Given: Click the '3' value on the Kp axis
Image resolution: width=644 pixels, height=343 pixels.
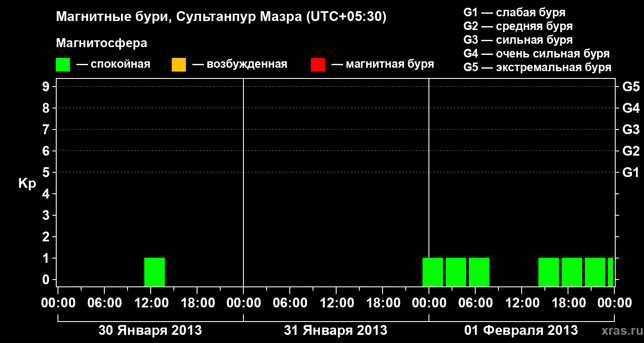Looking at the screenshot, I should pos(47,215).
